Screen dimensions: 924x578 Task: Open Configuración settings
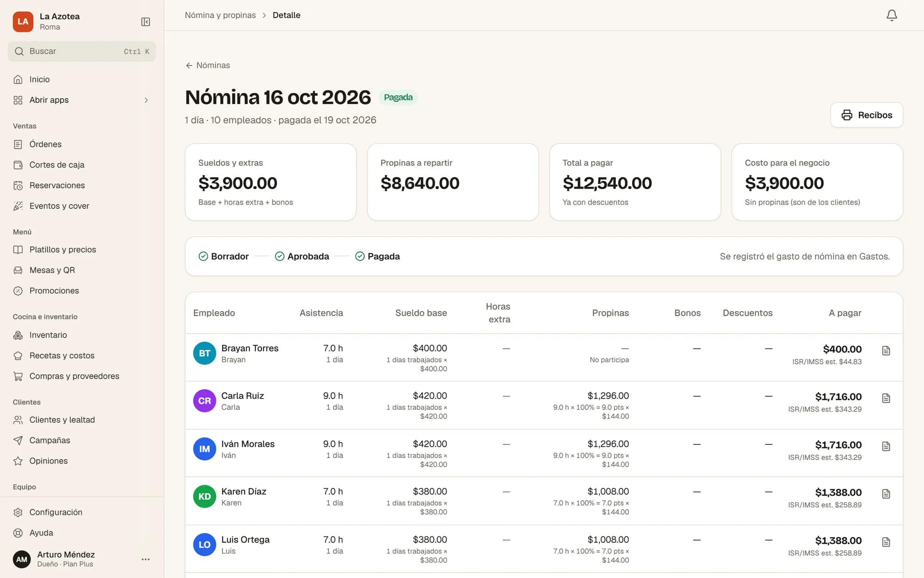pyautogui.click(x=82, y=512)
